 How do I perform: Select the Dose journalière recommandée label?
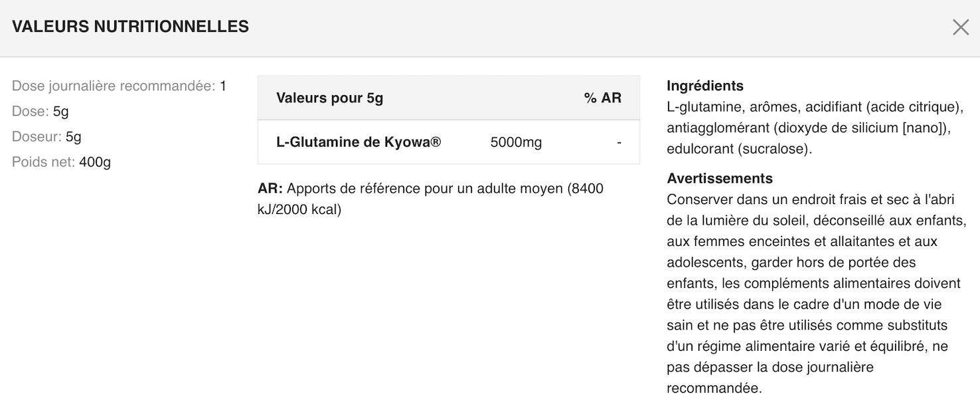pos(114,86)
